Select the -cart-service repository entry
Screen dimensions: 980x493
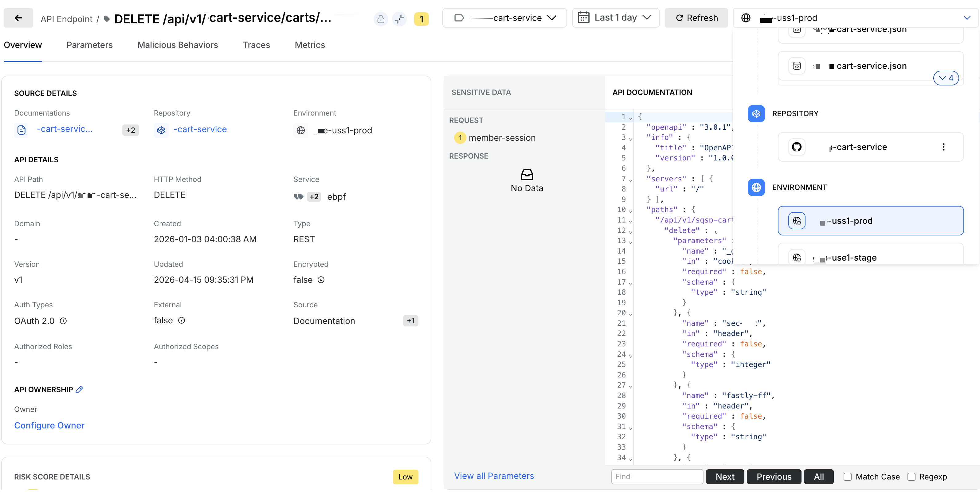[x=870, y=147]
